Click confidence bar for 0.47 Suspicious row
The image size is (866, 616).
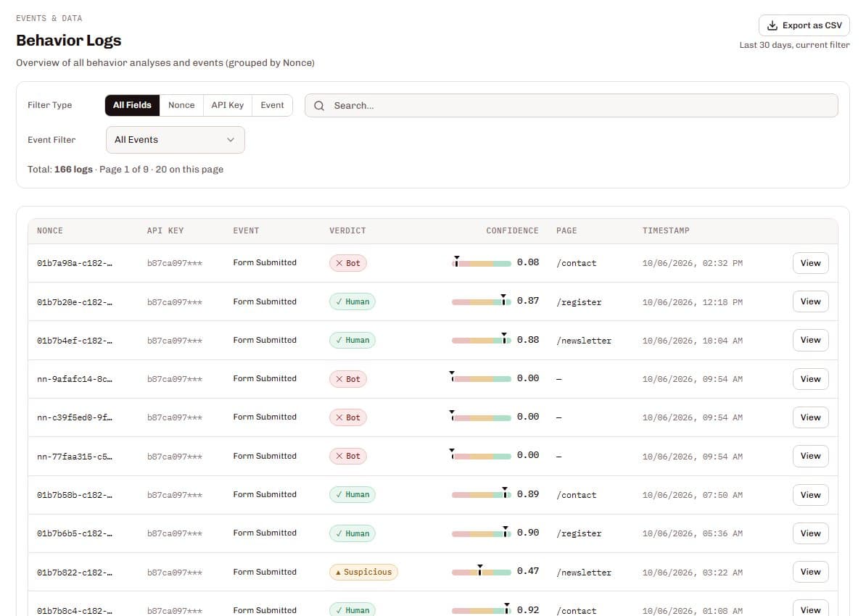pos(481,572)
